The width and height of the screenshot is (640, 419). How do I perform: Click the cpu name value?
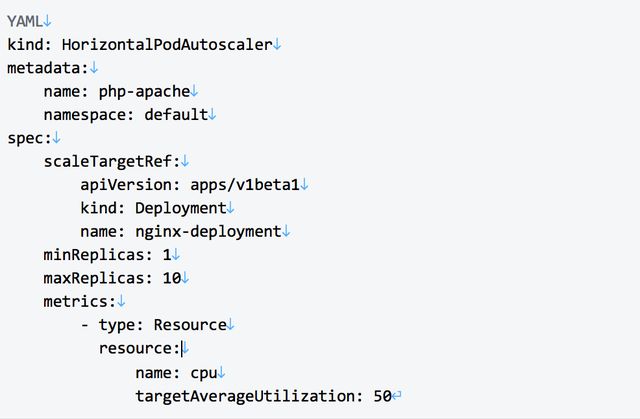(203, 372)
